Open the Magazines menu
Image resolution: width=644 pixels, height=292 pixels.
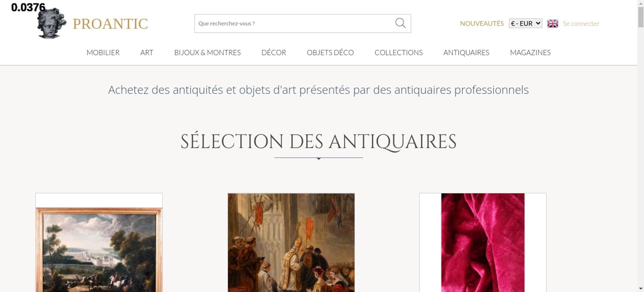(x=530, y=52)
